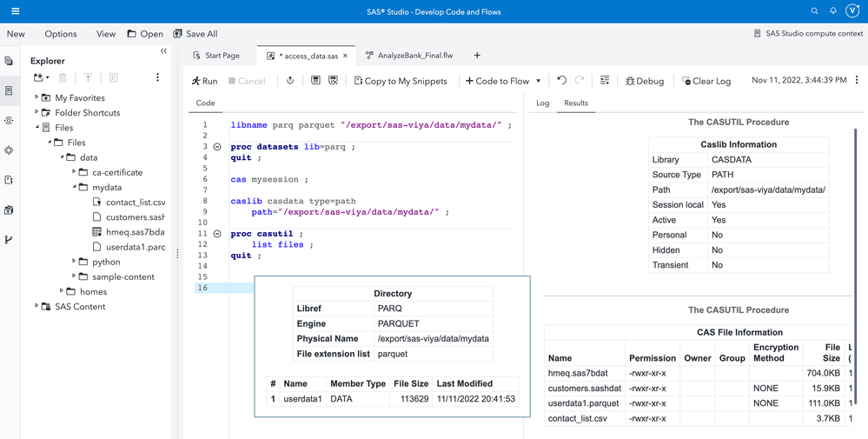Clear the log with Clear Log
Viewport: 868px width, 439px height.
pyautogui.click(x=706, y=81)
